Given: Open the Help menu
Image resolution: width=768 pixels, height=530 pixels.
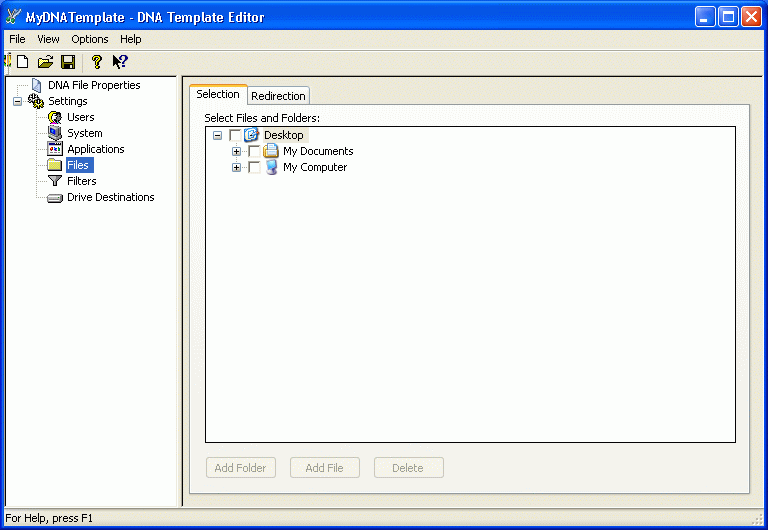Looking at the screenshot, I should tap(131, 39).
